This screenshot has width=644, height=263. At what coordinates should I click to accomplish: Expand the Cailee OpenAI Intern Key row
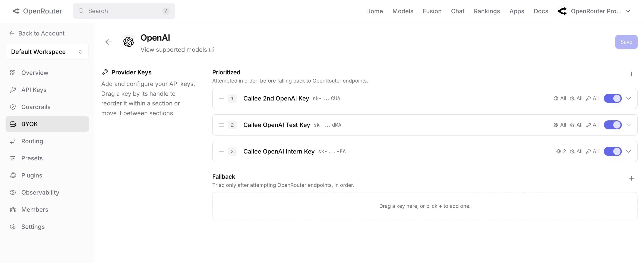[x=628, y=151]
